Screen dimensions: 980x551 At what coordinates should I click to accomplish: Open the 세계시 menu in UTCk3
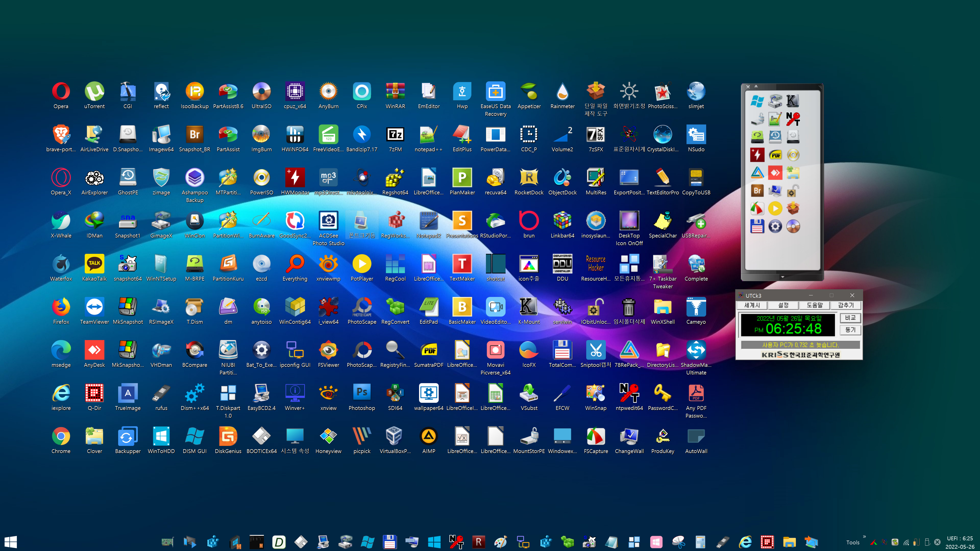coord(752,305)
